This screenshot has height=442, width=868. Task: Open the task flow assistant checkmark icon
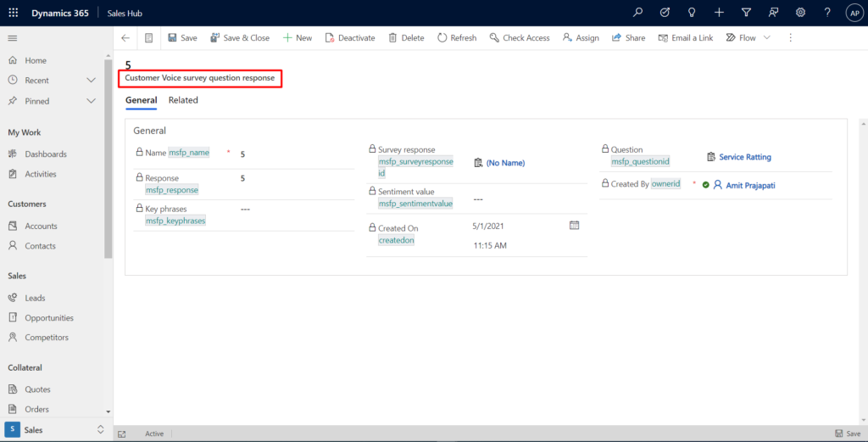tap(665, 12)
